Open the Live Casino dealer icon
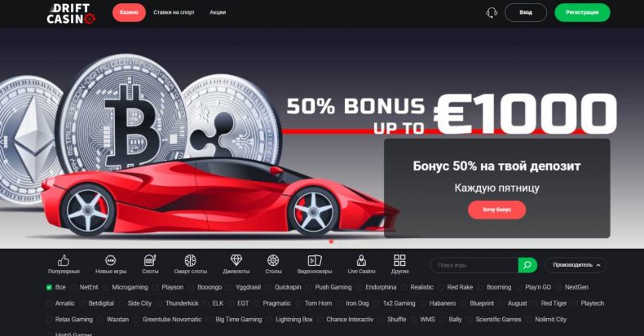The width and height of the screenshot is (644, 336). (361, 260)
